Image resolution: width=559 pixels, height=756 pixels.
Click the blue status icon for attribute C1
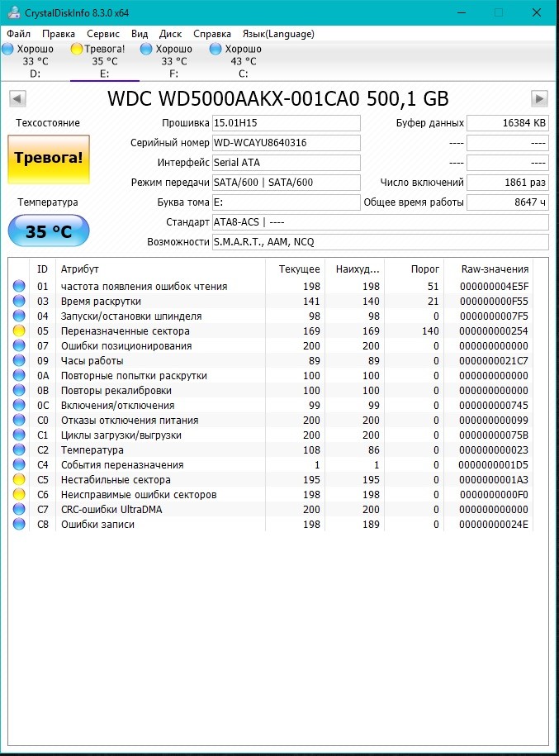[x=19, y=435]
